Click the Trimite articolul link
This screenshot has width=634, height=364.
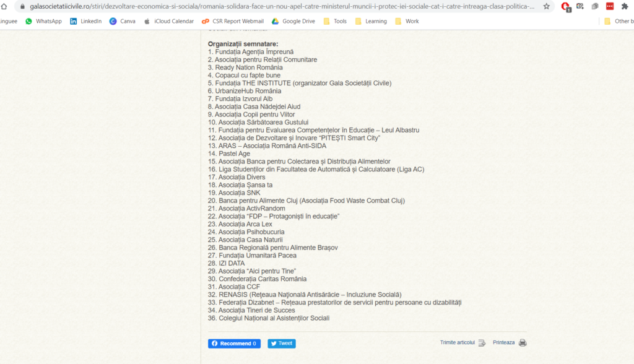click(x=458, y=342)
